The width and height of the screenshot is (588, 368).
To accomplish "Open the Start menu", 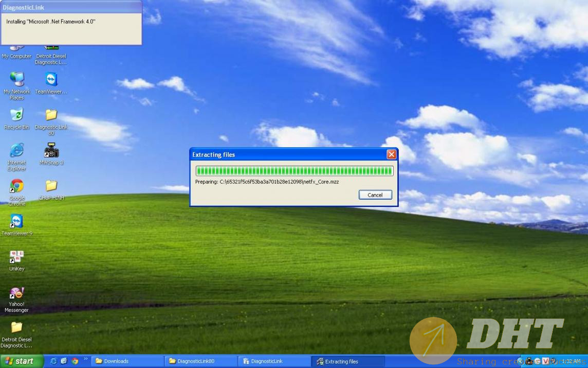I will [x=20, y=361].
